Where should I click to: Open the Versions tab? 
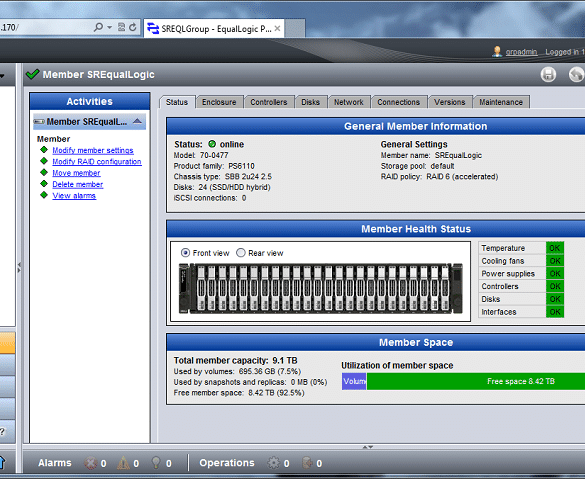coord(450,102)
